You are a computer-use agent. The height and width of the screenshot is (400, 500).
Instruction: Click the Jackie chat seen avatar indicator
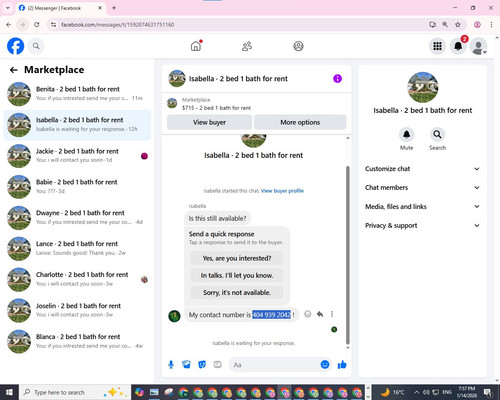point(144,156)
